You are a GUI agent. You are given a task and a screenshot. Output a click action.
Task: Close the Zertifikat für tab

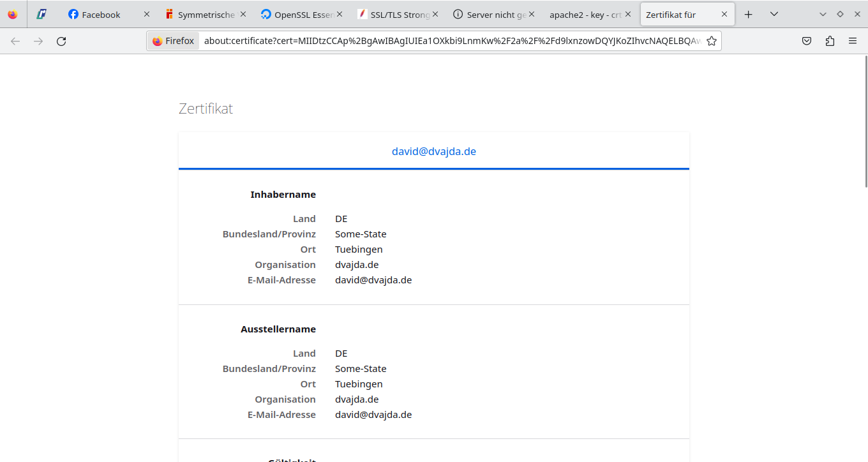tap(724, 14)
